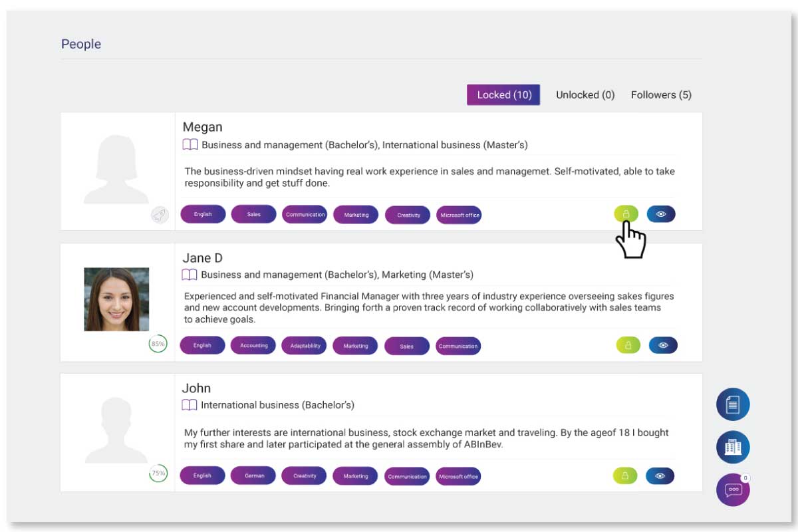Screen dimensions: 798x532
Task: Open John's placeholder avatar
Action: (x=116, y=430)
